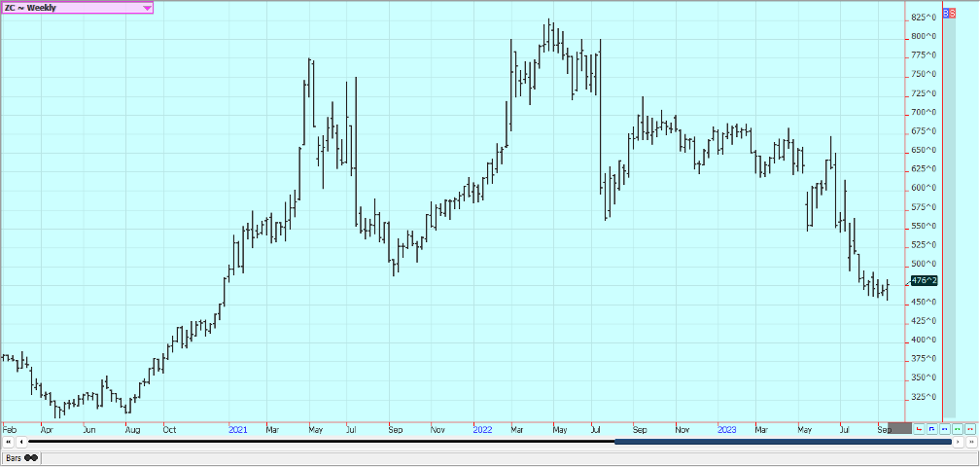Click the 825^0 price axis label
The image size is (980, 467).
click(924, 18)
